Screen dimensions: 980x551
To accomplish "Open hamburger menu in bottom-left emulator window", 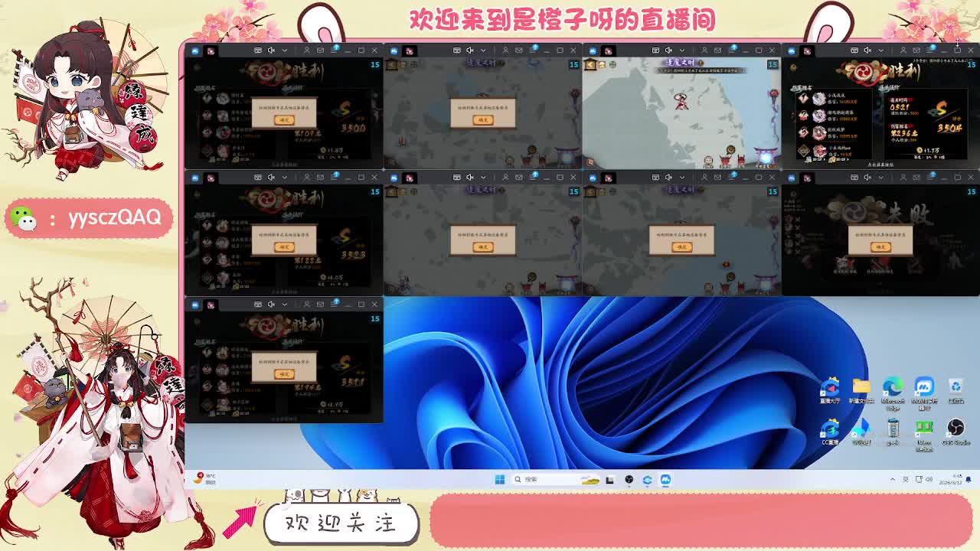I will click(x=334, y=305).
